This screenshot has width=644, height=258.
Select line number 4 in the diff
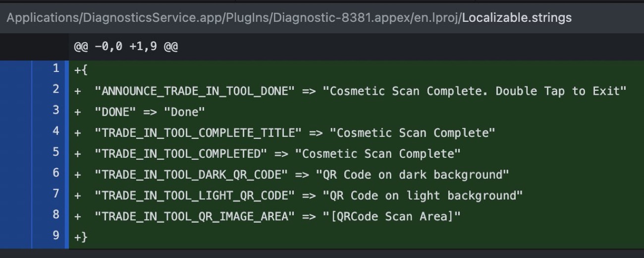click(x=55, y=131)
